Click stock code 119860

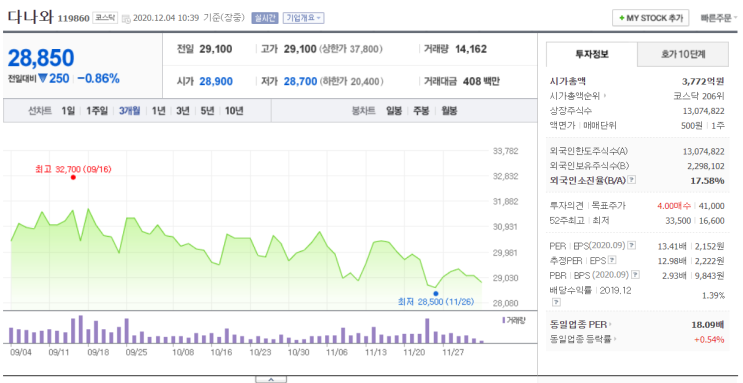point(73,19)
